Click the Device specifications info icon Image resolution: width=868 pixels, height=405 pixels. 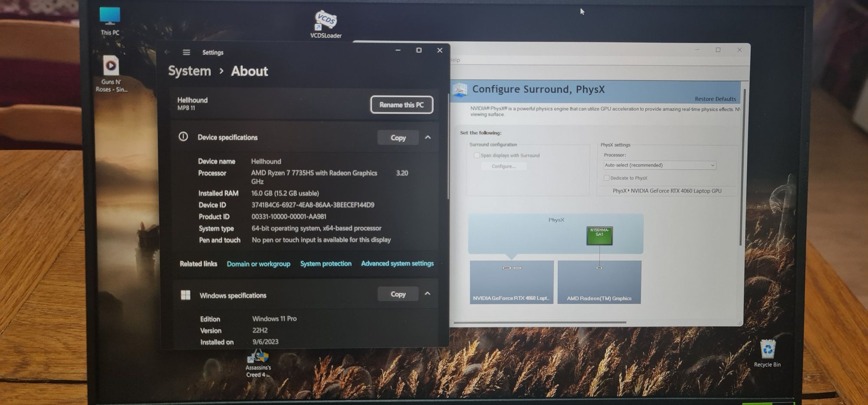tap(183, 137)
